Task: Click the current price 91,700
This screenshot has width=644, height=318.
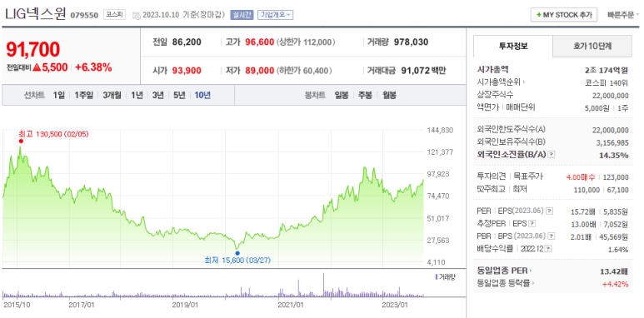Action: click(x=32, y=49)
